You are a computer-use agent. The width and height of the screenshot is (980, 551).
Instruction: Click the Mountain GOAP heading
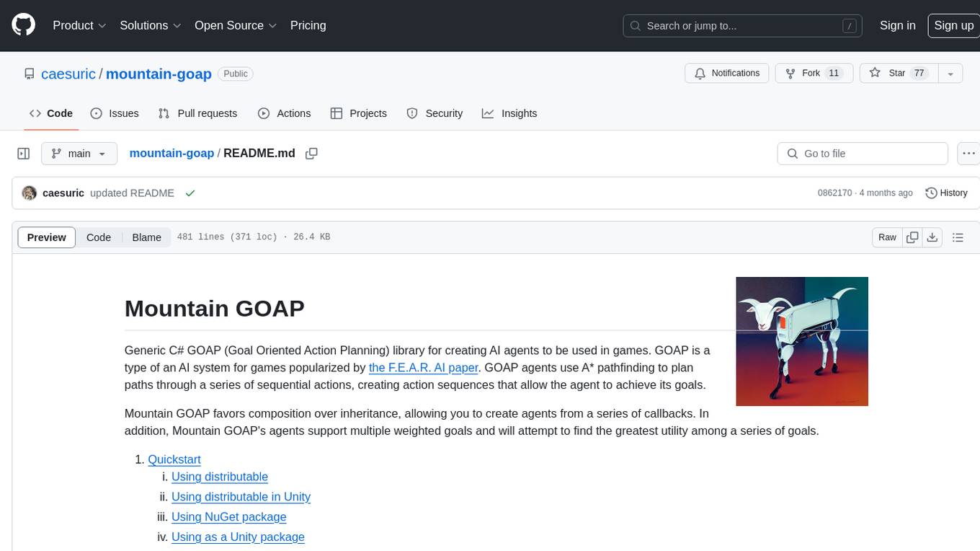coord(215,308)
